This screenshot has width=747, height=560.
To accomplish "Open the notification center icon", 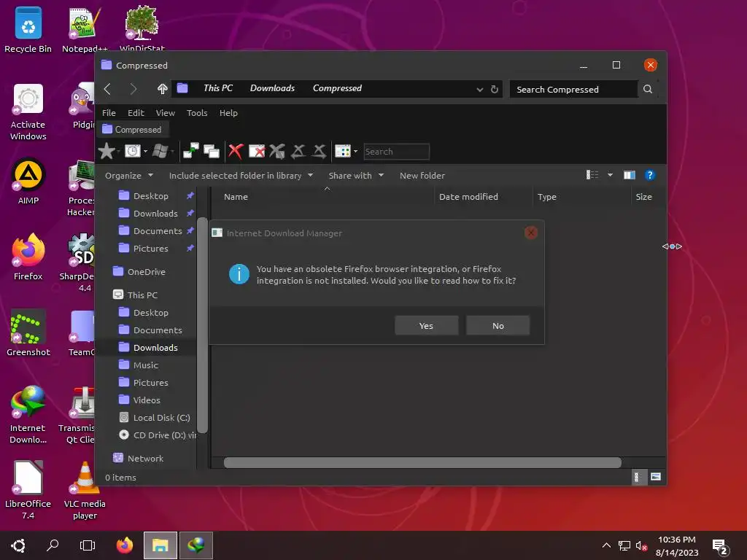I will pos(720,545).
